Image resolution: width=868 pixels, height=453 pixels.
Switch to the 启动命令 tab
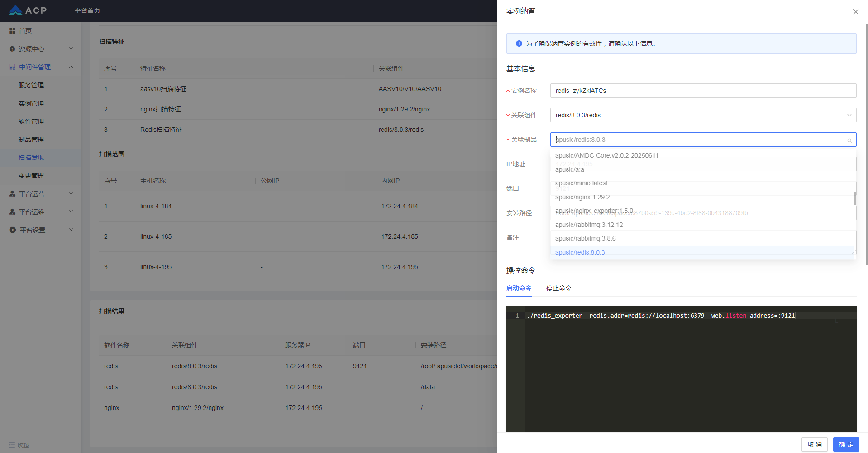point(519,288)
